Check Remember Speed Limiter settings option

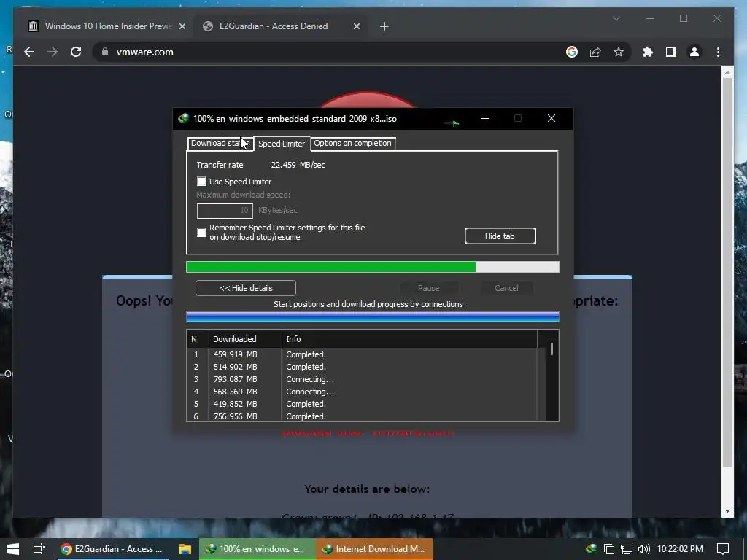(202, 233)
